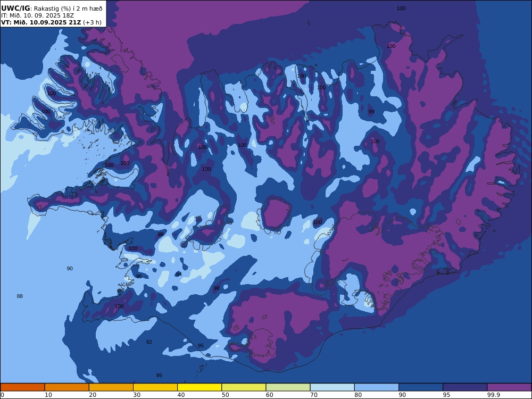Image resolution: width=532 pixels, height=399 pixels.
Task: Click the pale blue 70–80 legend swatch
Action: pyautogui.click(x=332, y=387)
